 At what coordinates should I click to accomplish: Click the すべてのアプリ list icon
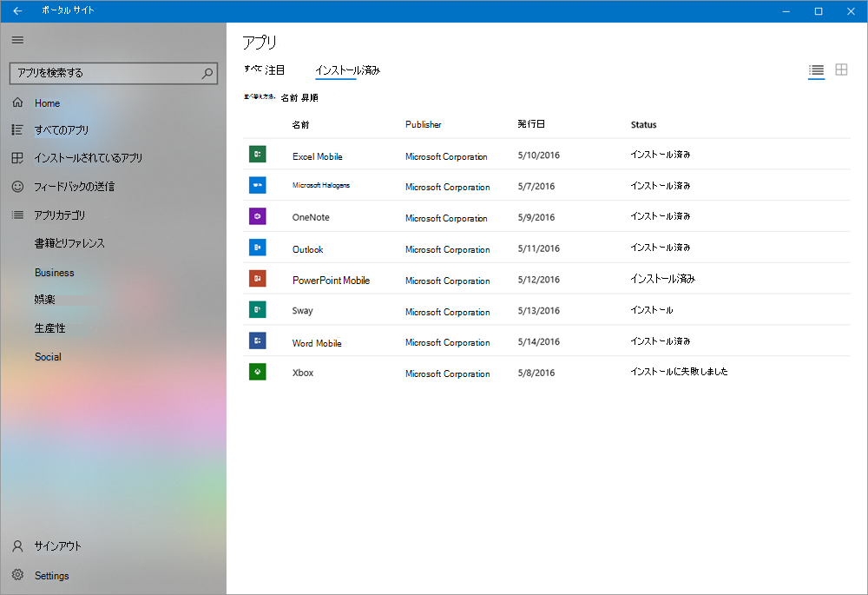(17, 129)
